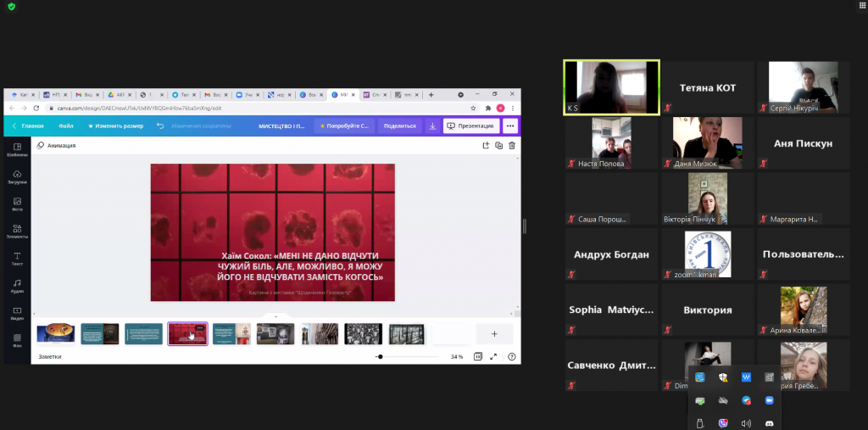Viewport: 868px width, 430px height.
Task: Click the undo arrow in Canva header
Action: [160, 126]
